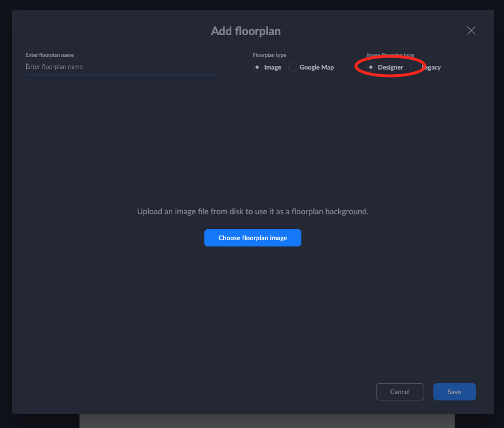Click the Image option label text

pos(273,67)
